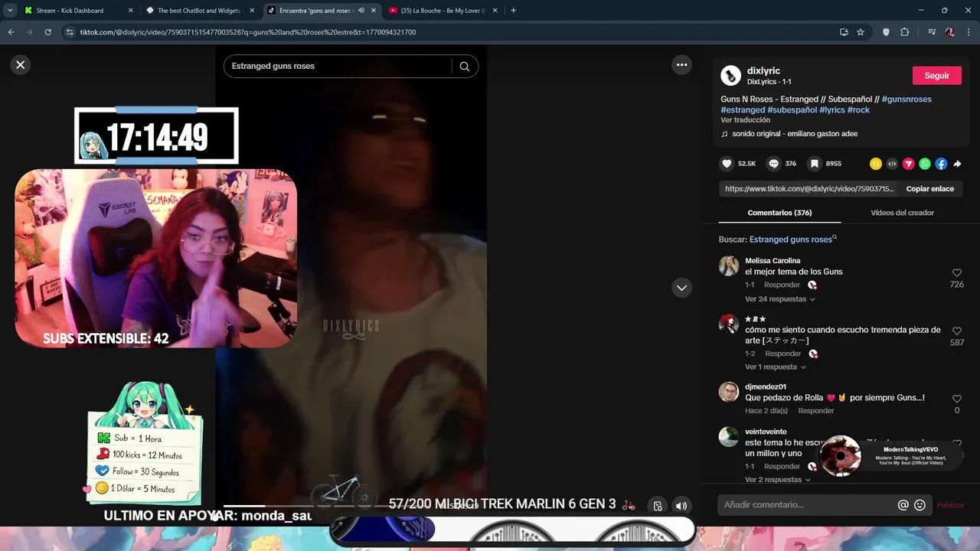The height and width of the screenshot is (551, 980).
Task: Like Melissa Carolina's comment
Action: click(x=957, y=273)
